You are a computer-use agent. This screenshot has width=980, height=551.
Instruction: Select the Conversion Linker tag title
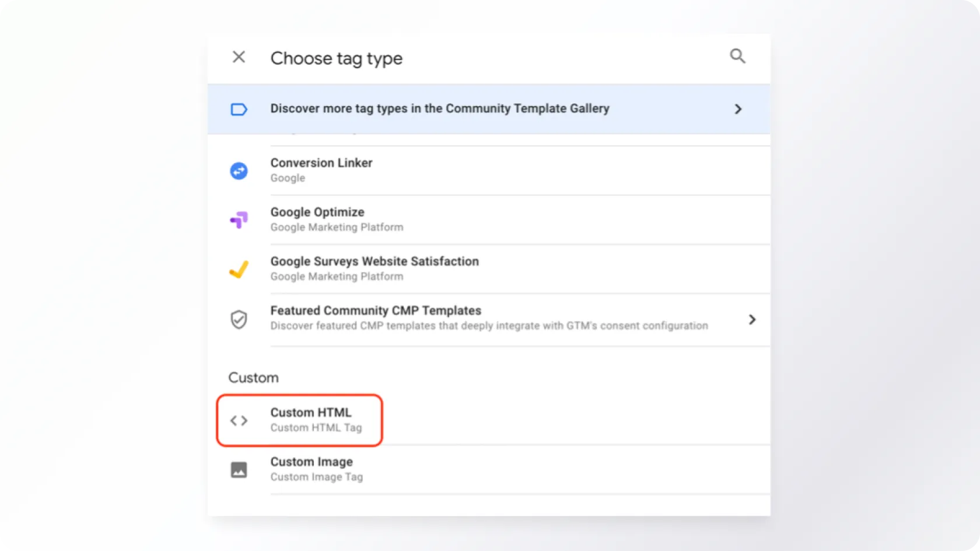321,163
